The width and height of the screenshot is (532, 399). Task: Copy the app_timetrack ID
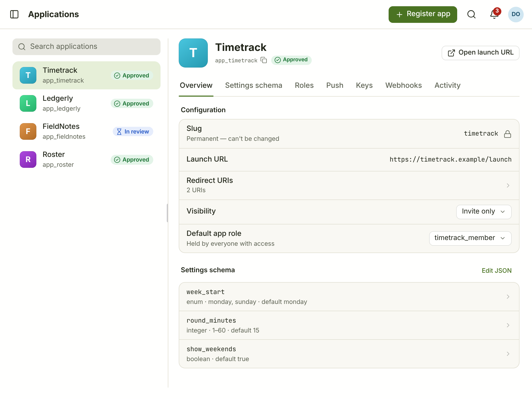tap(264, 60)
